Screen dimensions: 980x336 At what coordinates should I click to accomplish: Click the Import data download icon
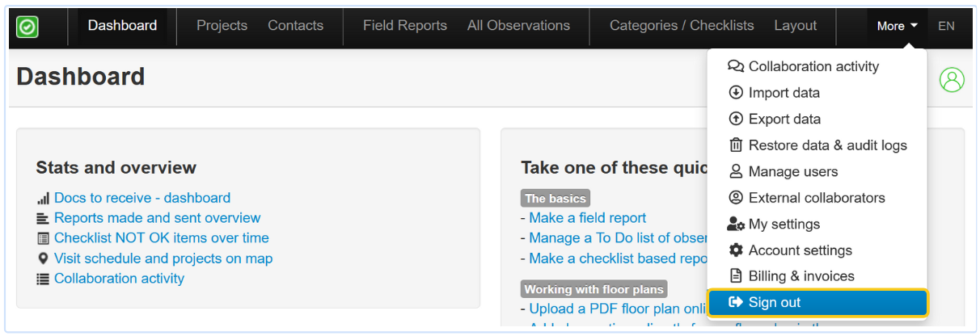tap(736, 93)
